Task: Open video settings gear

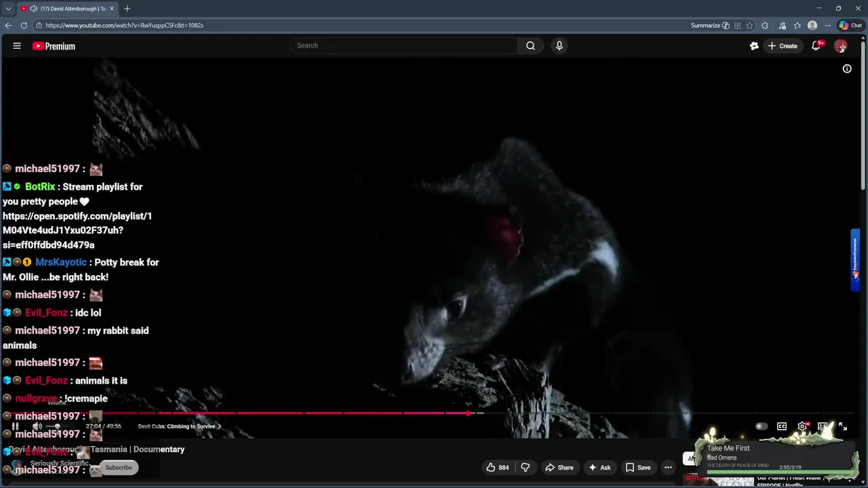Action: pyautogui.click(x=802, y=426)
